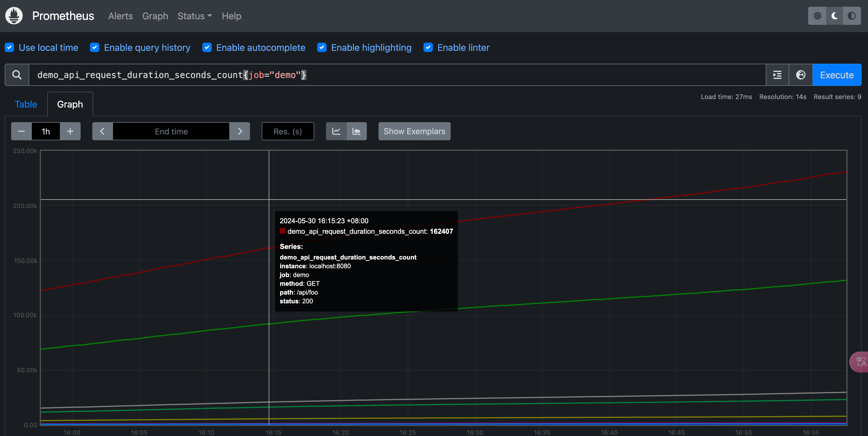Click the path: /api/foo tooltip label
This screenshot has width=868, height=436.
coord(299,292)
